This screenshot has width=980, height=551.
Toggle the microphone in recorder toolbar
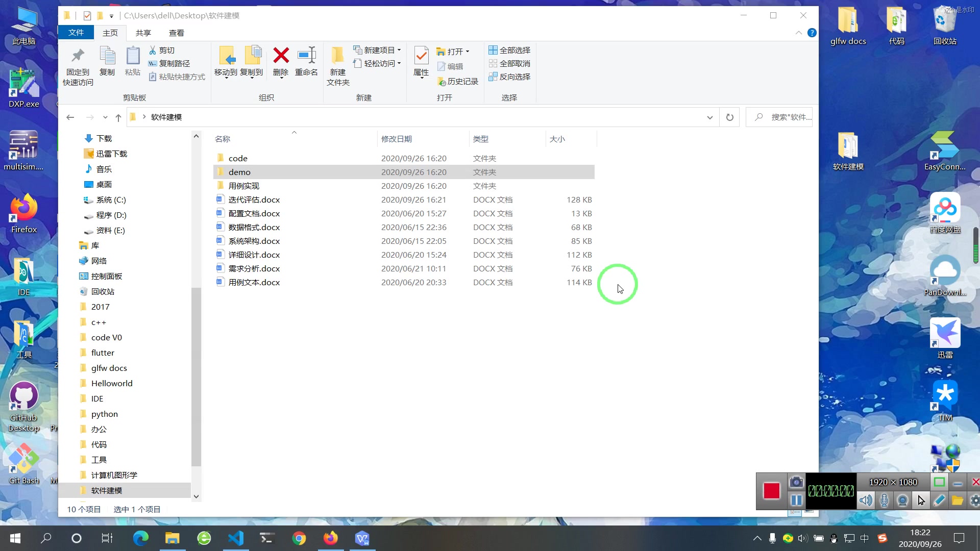885,500
